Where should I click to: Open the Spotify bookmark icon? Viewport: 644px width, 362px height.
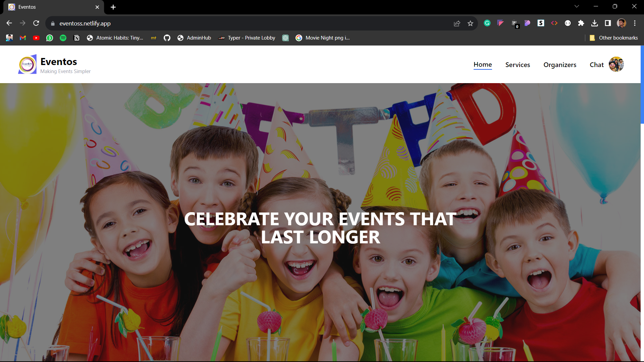(63, 38)
